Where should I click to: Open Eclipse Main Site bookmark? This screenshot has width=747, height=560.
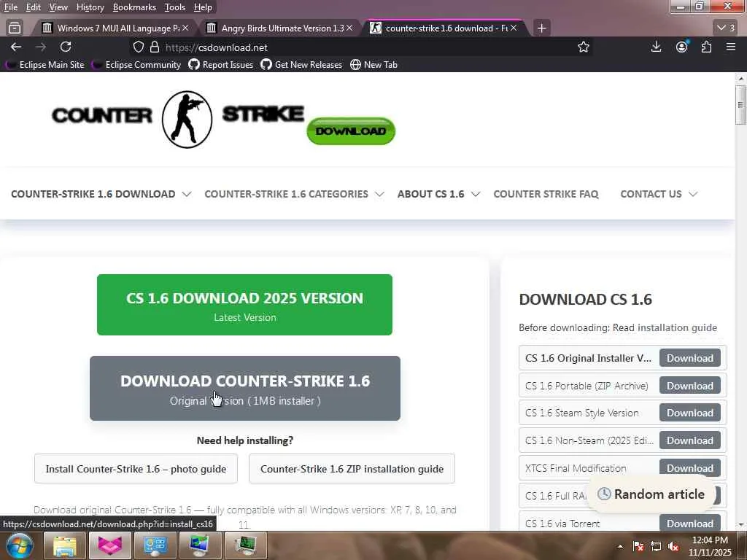pyautogui.click(x=45, y=65)
